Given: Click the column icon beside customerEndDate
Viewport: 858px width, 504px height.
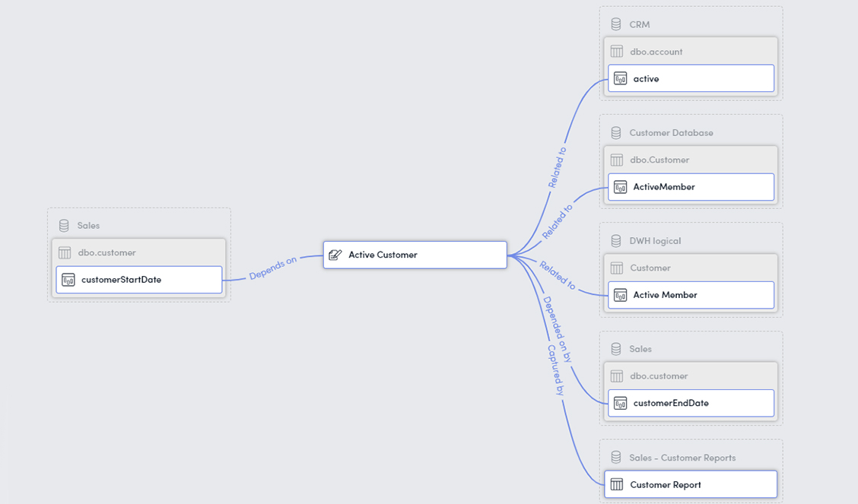Looking at the screenshot, I should pyautogui.click(x=620, y=403).
